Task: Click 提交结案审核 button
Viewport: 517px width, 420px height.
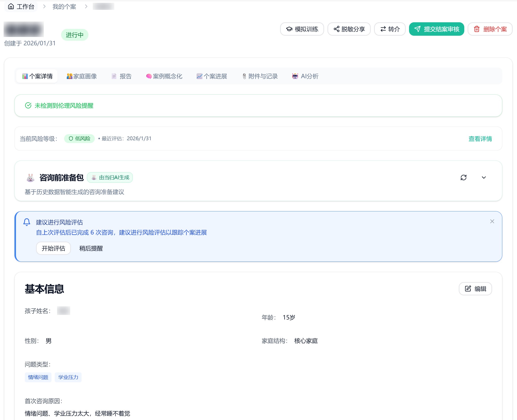Action: (436, 29)
